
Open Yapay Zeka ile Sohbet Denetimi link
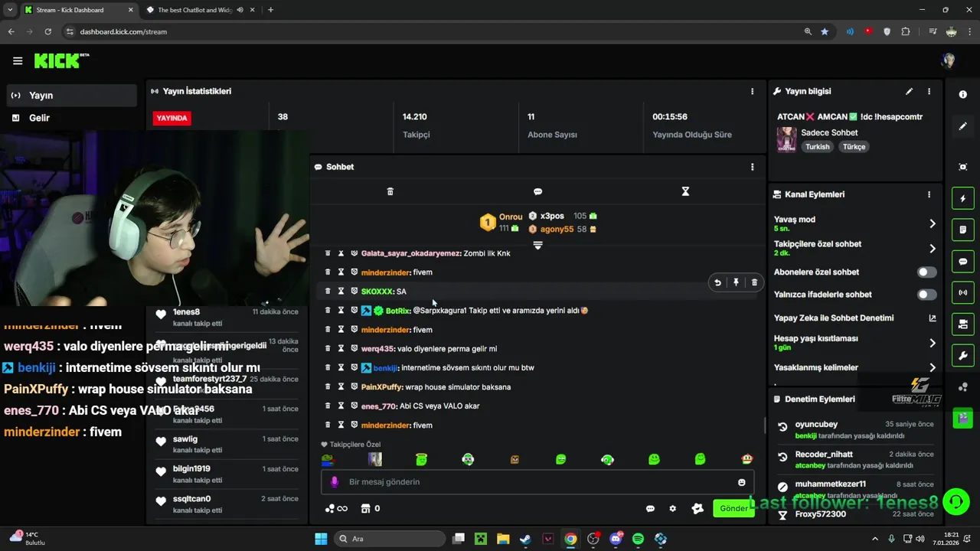tap(933, 318)
